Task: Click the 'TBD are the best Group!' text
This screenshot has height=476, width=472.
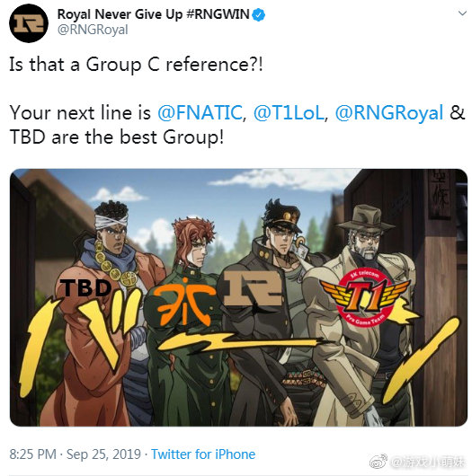Action: [x=117, y=137]
